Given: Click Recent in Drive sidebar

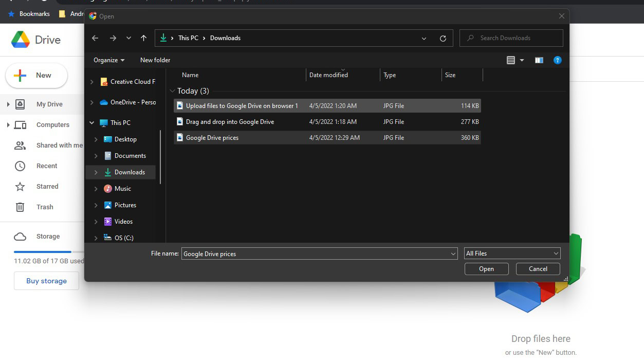Looking at the screenshot, I should coord(47,166).
